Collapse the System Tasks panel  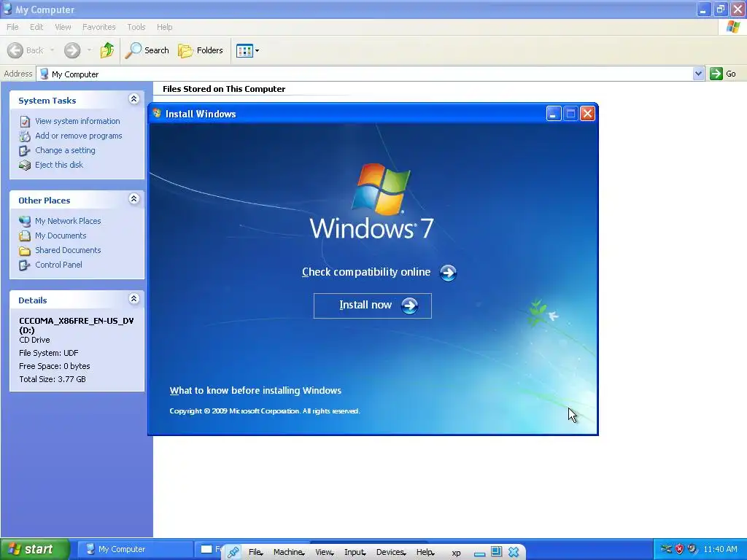tap(134, 99)
